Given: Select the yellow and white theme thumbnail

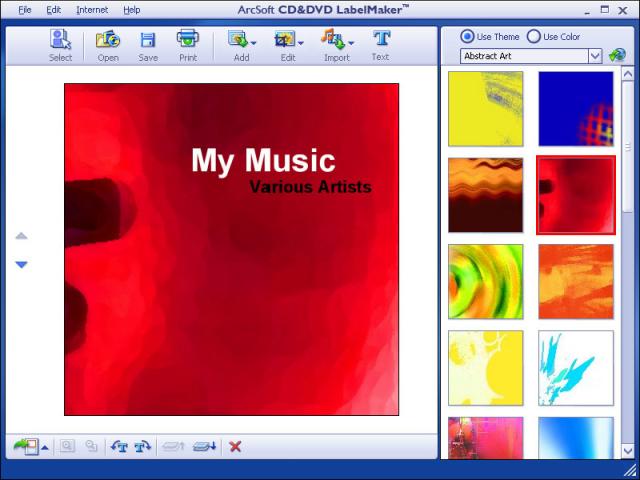Looking at the screenshot, I should click(x=485, y=368).
